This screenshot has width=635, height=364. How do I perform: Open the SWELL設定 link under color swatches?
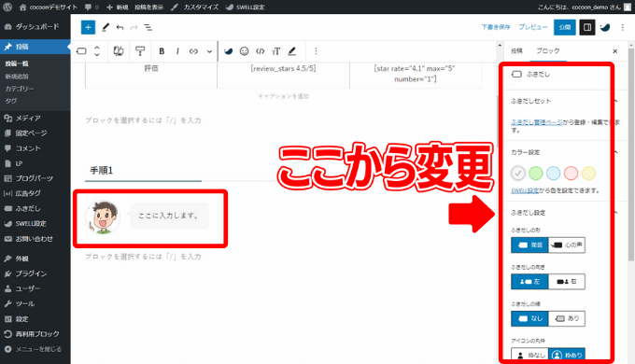525,190
